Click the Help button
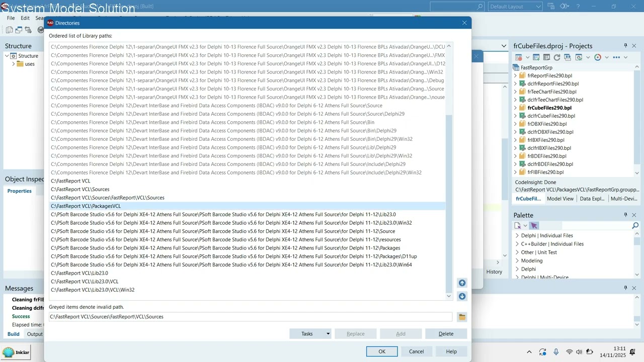This screenshot has height=362, width=644. pyautogui.click(x=451, y=351)
